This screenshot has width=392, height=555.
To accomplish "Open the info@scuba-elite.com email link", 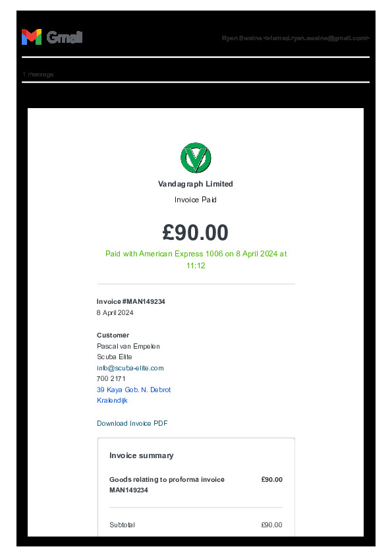I will [x=130, y=368].
